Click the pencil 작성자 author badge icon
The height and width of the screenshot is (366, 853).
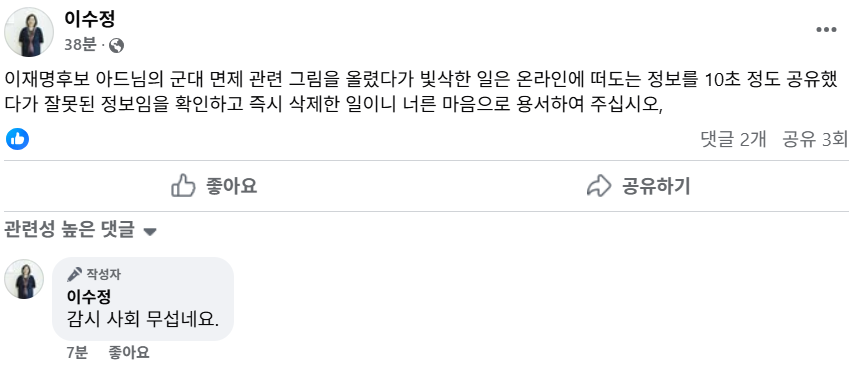75,275
